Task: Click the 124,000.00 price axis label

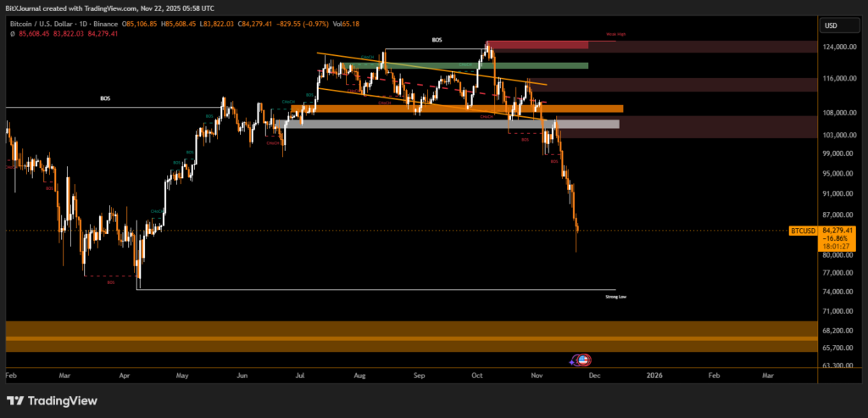Action: (839, 47)
